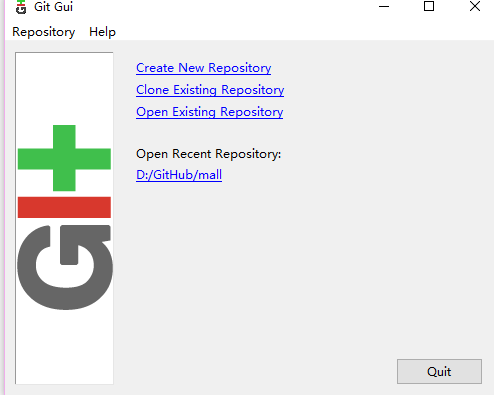Select Open Existing Repository link
Screen dimensions: 494x395
[x=210, y=112]
